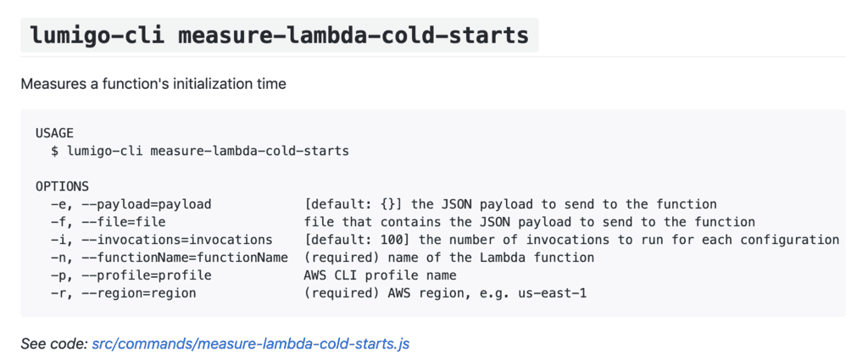The width and height of the screenshot is (868, 361).
Task: Click the OPTIONS label in code block
Action: coord(62,186)
